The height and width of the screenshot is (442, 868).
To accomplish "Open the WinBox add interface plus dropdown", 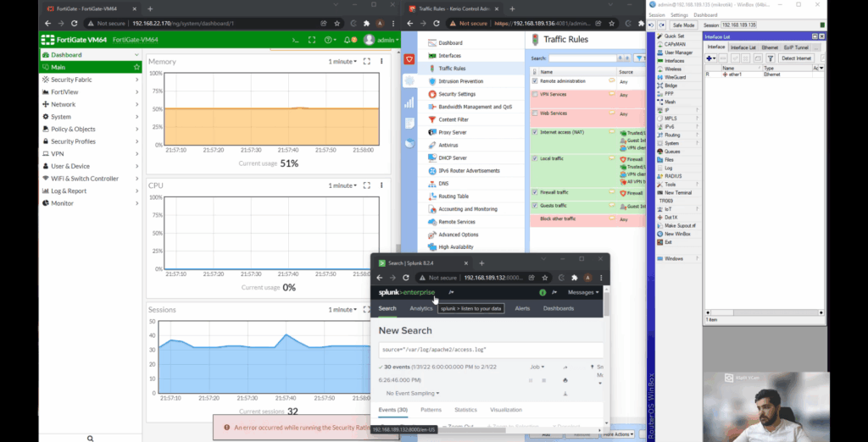I will tap(711, 58).
